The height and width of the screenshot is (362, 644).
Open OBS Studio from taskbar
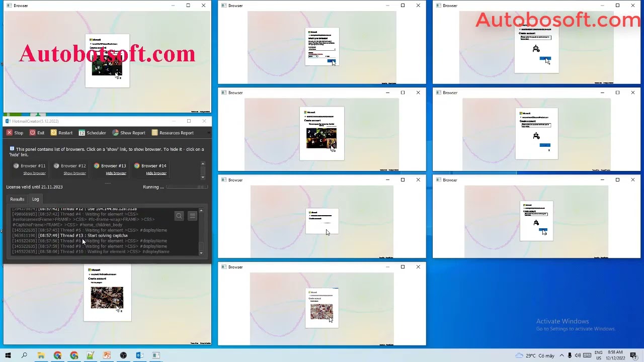pyautogui.click(x=123, y=355)
